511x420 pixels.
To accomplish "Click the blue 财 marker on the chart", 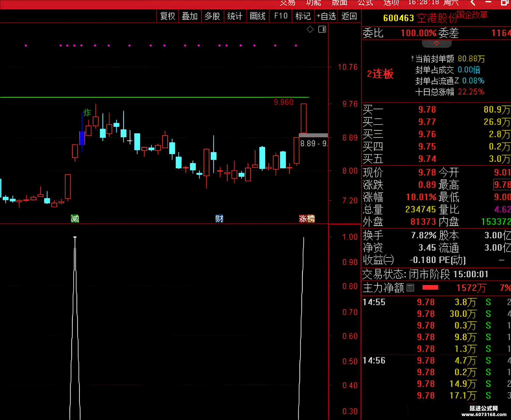I will tap(219, 219).
